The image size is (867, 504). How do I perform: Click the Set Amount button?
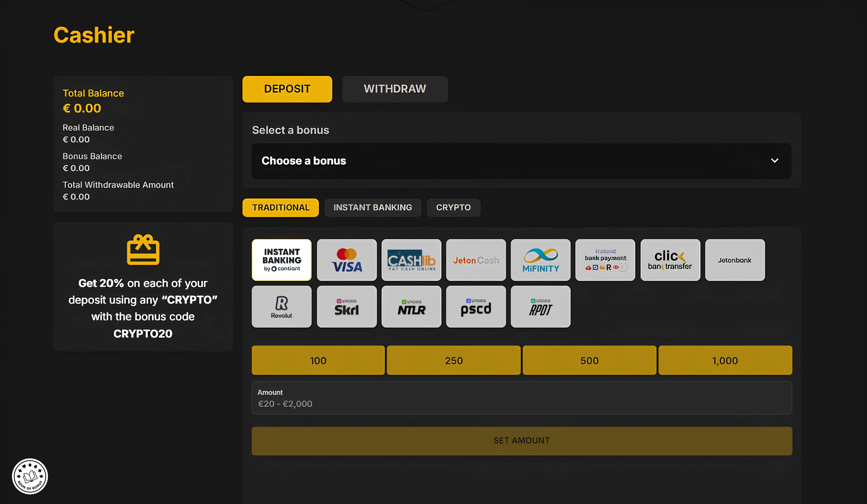tap(522, 441)
